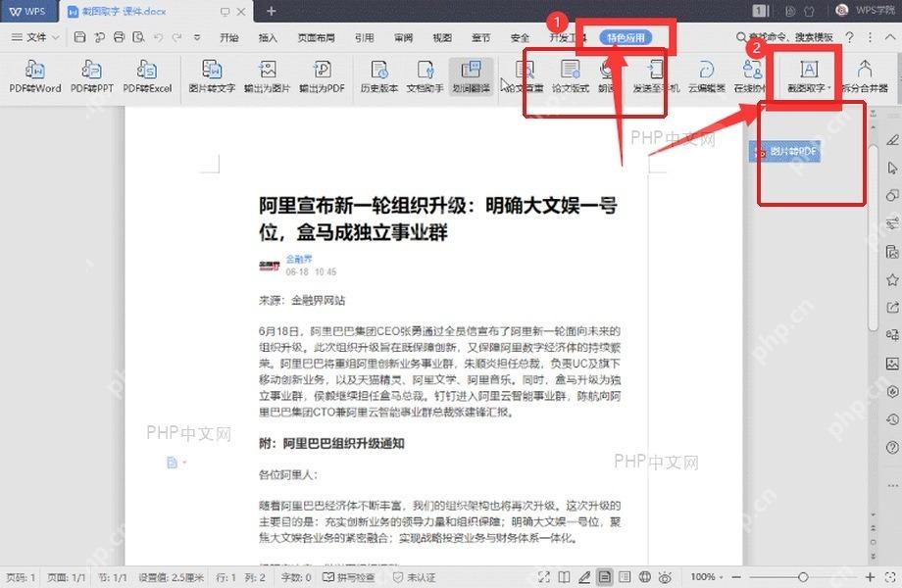
Task: Switch to writing mode pen icon
Action: click(x=584, y=577)
